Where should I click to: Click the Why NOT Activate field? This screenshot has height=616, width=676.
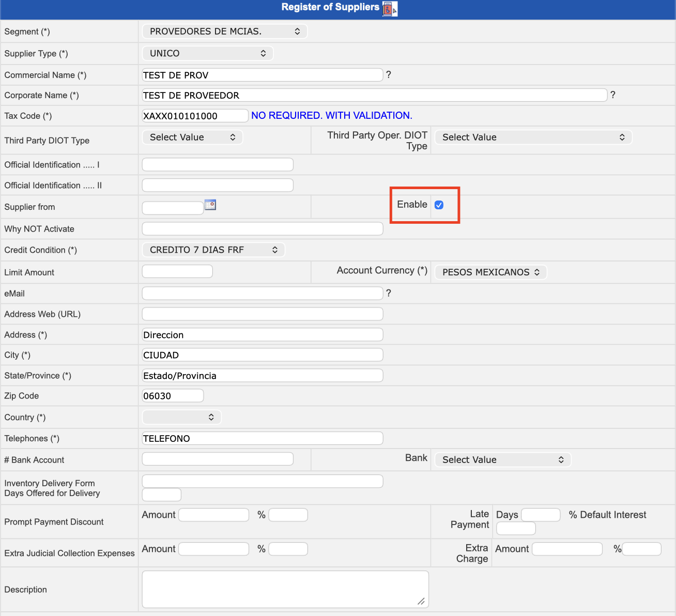[262, 229]
